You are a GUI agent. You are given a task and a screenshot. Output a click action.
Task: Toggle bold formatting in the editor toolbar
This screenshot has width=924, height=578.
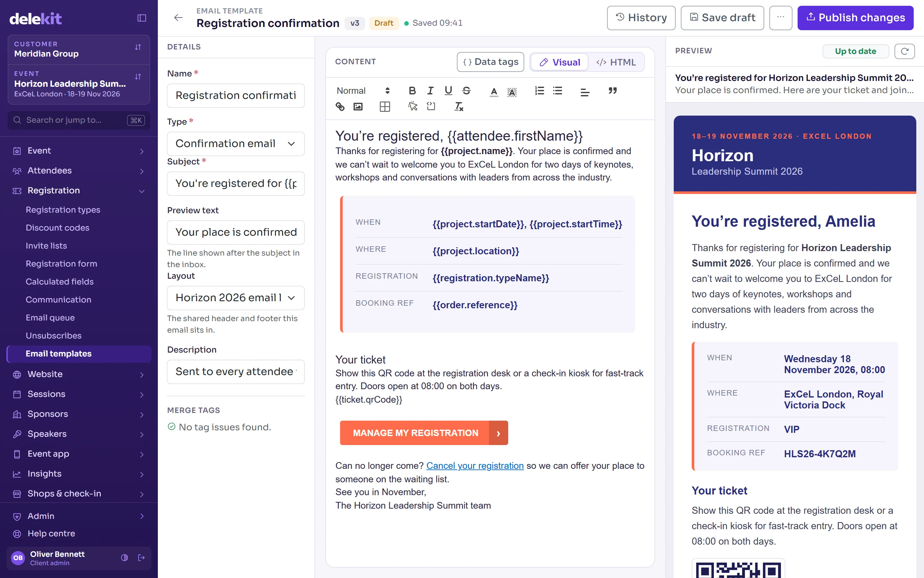pyautogui.click(x=412, y=91)
